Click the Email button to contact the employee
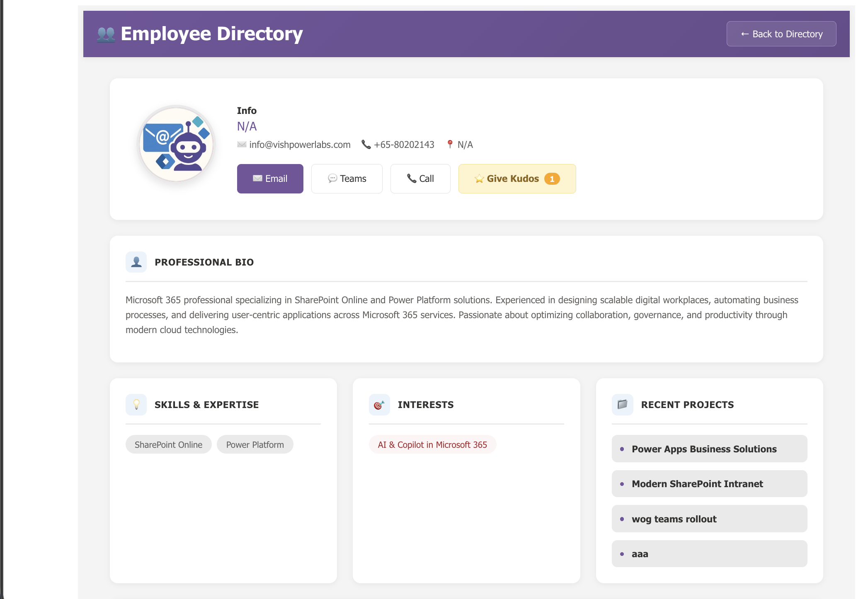 click(x=270, y=179)
